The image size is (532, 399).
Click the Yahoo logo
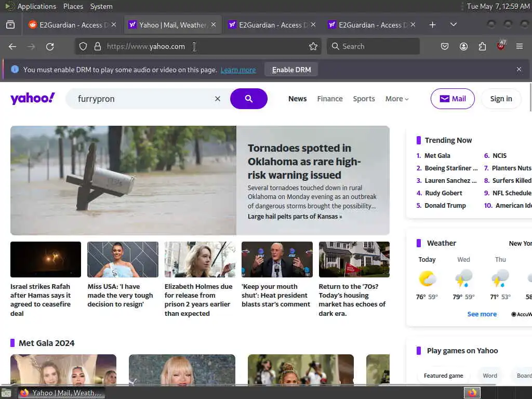(x=33, y=98)
